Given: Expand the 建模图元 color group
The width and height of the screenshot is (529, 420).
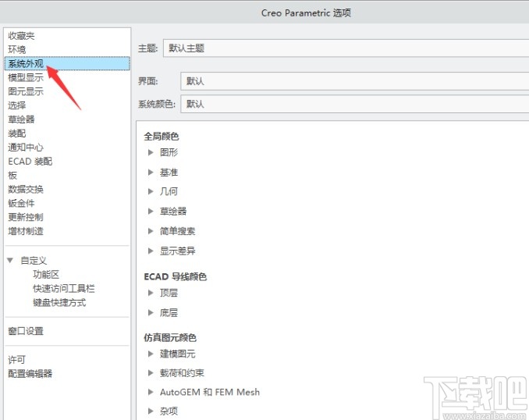Looking at the screenshot, I should point(151,354).
